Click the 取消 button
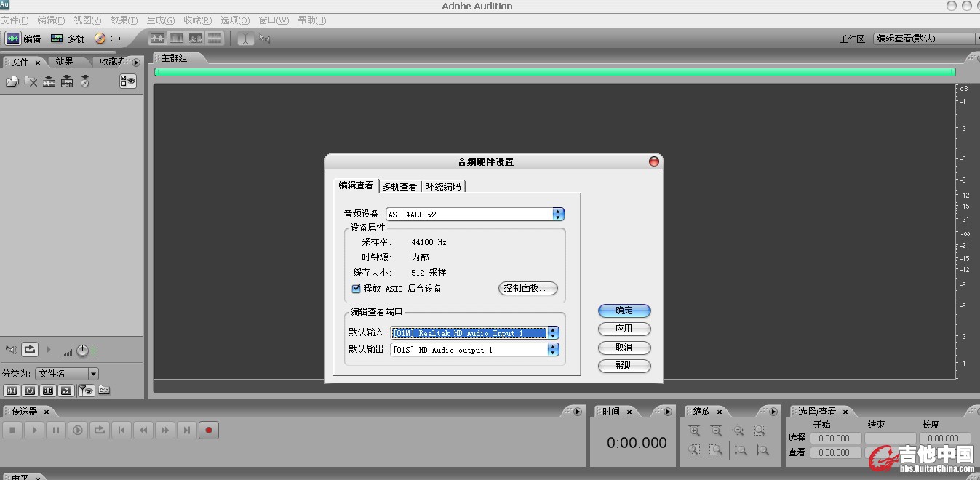This screenshot has height=480, width=980. 624,348
